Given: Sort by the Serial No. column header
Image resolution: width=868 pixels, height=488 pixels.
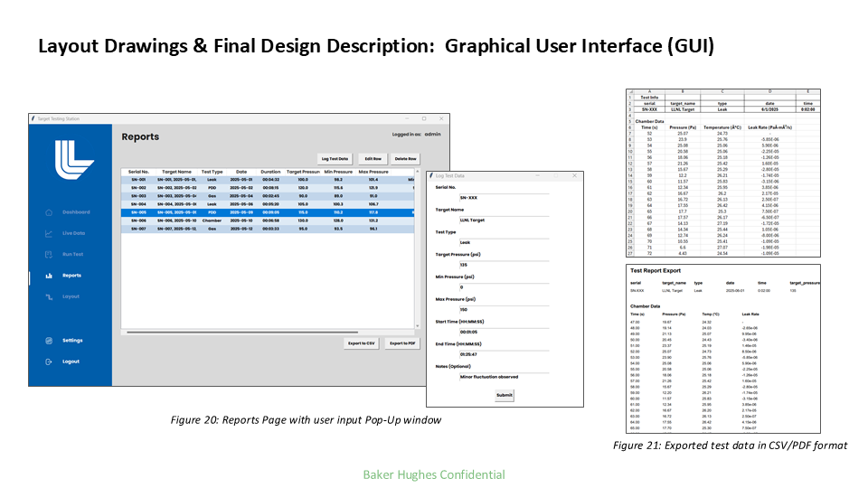Looking at the screenshot, I should click(138, 172).
